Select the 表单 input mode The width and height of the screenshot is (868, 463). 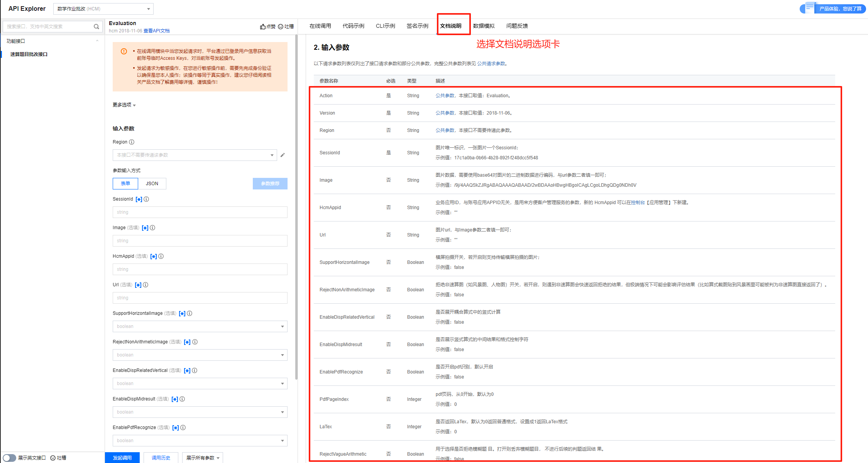pyautogui.click(x=125, y=184)
